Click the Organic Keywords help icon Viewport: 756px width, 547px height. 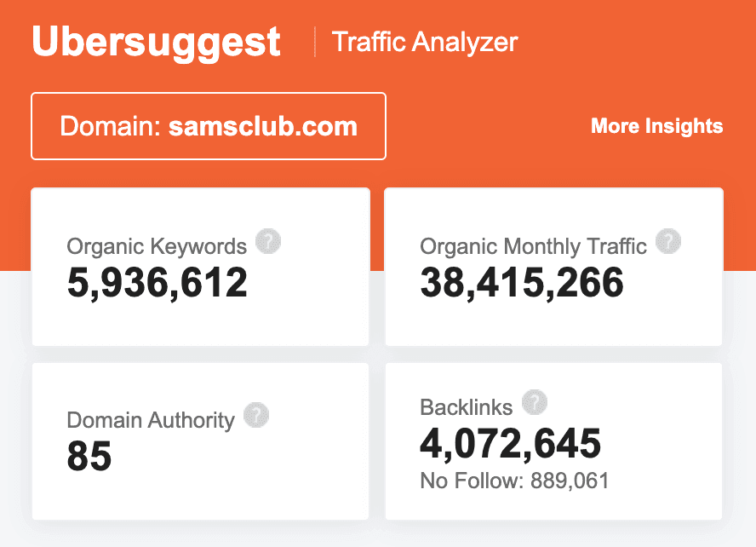tap(268, 242)
